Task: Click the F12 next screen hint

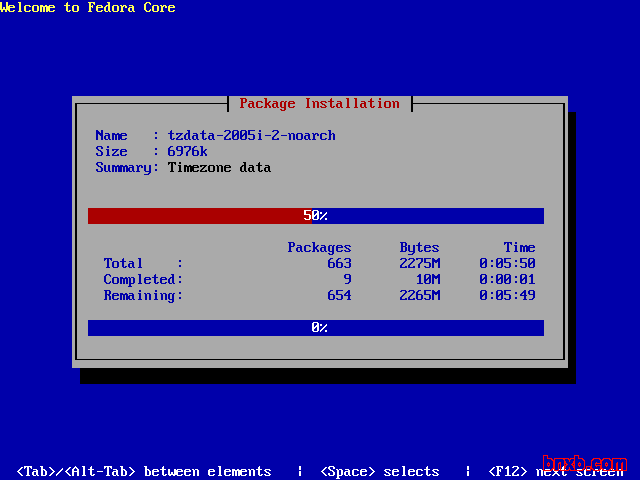Action: pyautogui.click(x=555, y=471)
